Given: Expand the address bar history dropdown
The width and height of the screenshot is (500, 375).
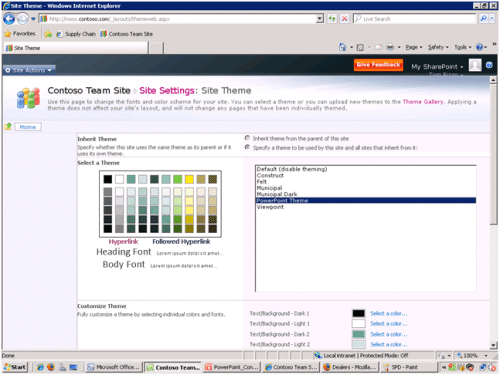Looking at the screenshot, I should click(320, 19).
